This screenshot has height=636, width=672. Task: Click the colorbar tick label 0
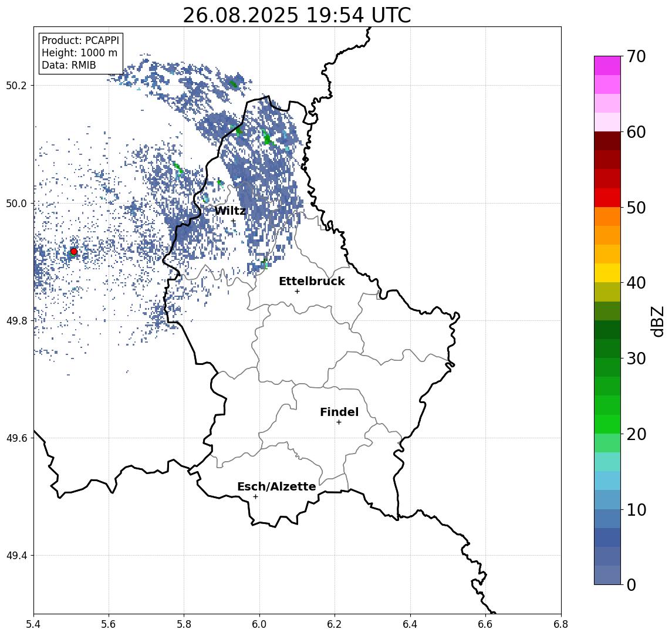pos(632,584)
